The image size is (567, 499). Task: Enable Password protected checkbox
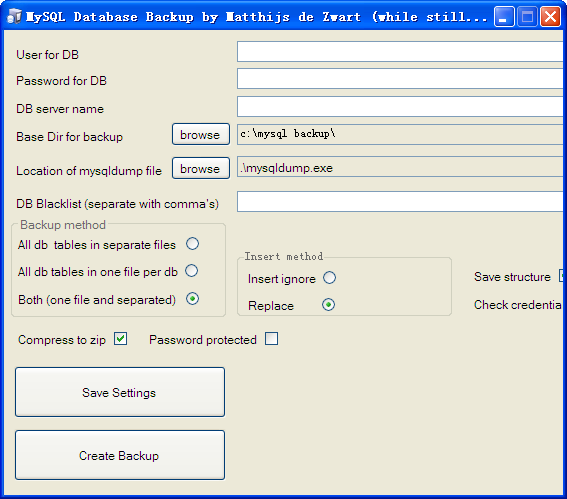point(272,339)
